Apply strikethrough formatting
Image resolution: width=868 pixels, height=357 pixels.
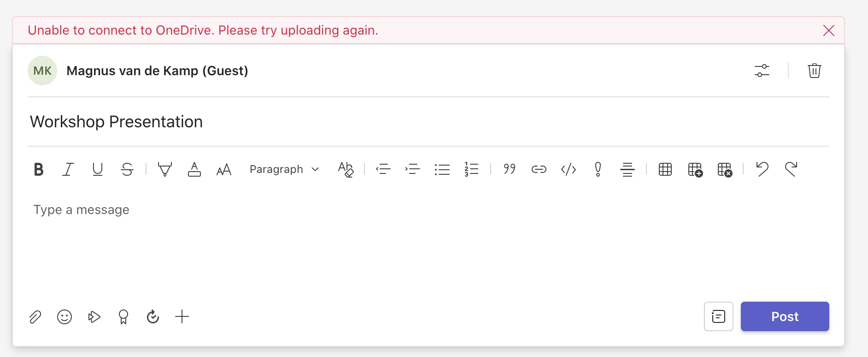click(x=127, y=169)
